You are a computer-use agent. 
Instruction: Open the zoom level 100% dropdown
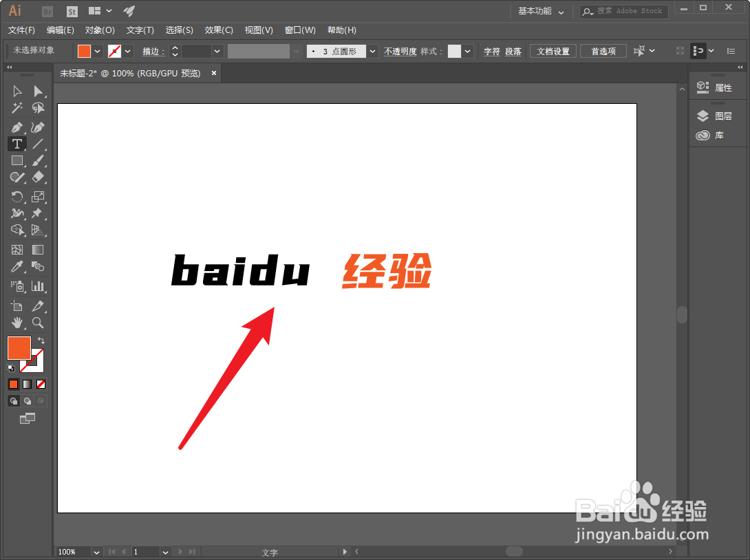click(96, 552)
